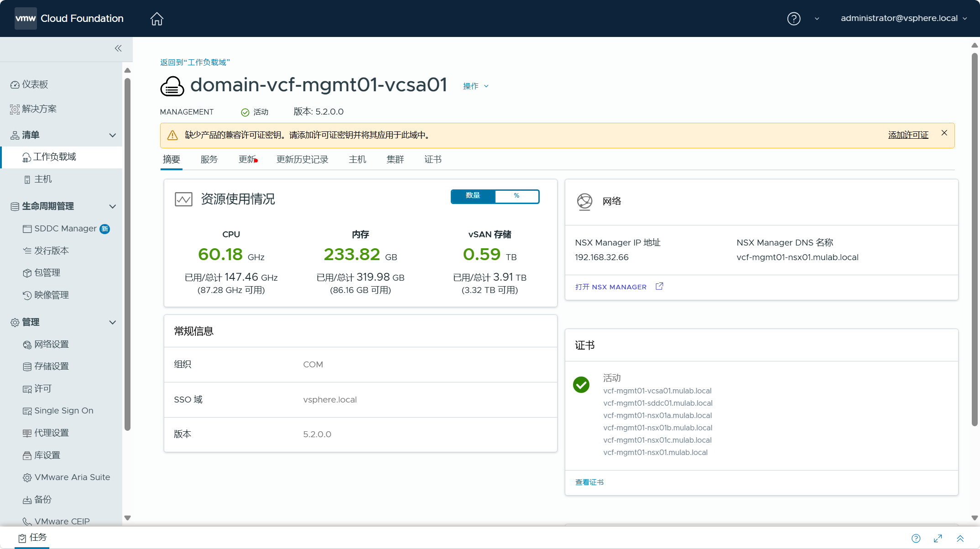Expand the tasks panel with double-up arrows
Viewport: 980px width, 549px height.
pyautogui.click(x=960, y=539)
